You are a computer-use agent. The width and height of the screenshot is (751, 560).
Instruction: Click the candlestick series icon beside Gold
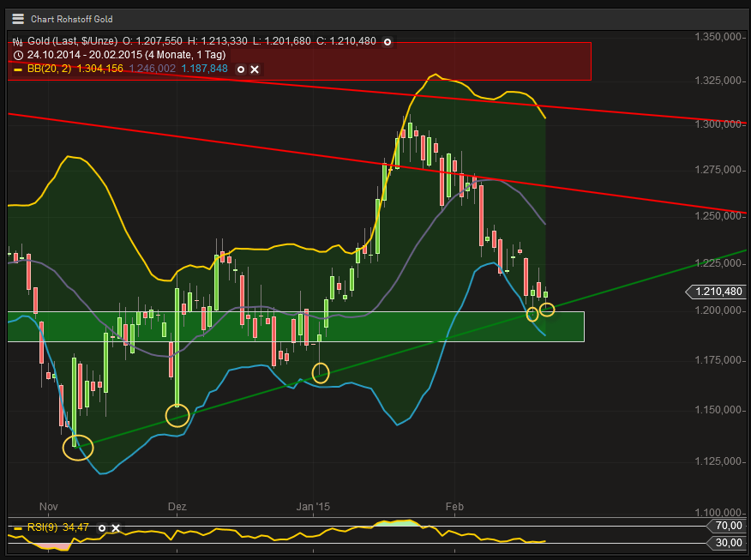pos(17,40)
